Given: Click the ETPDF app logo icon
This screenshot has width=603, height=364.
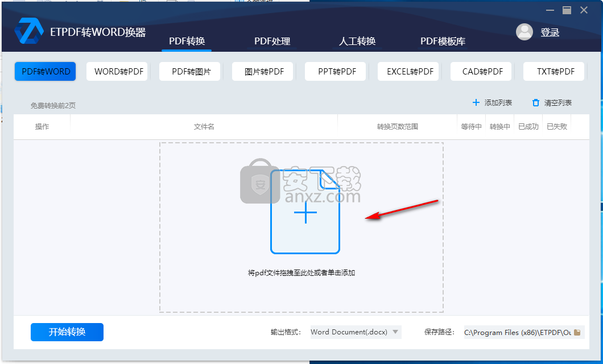Looking at the screenshot, I should pyautogui.click(x=29, y=31).
